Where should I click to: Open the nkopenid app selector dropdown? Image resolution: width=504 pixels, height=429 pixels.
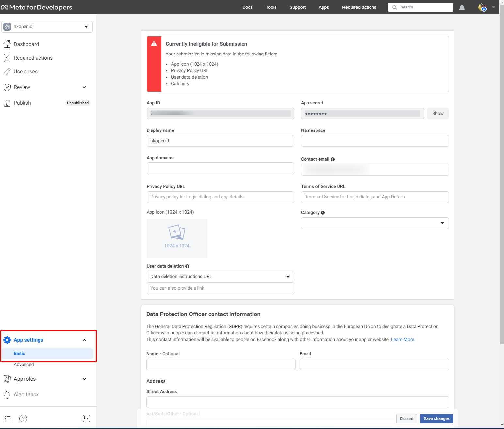coord(47,27)
